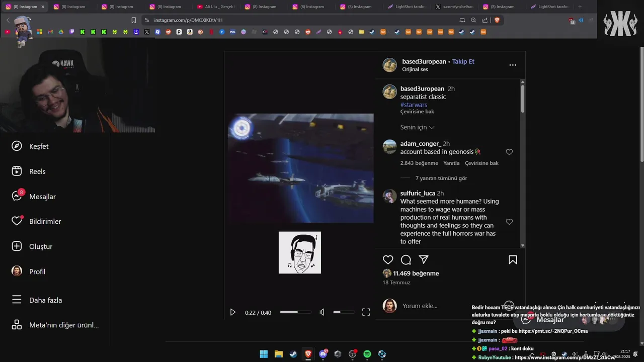
Task: Click Çevirisine bak under the caption
Action: tap(417, 112)
